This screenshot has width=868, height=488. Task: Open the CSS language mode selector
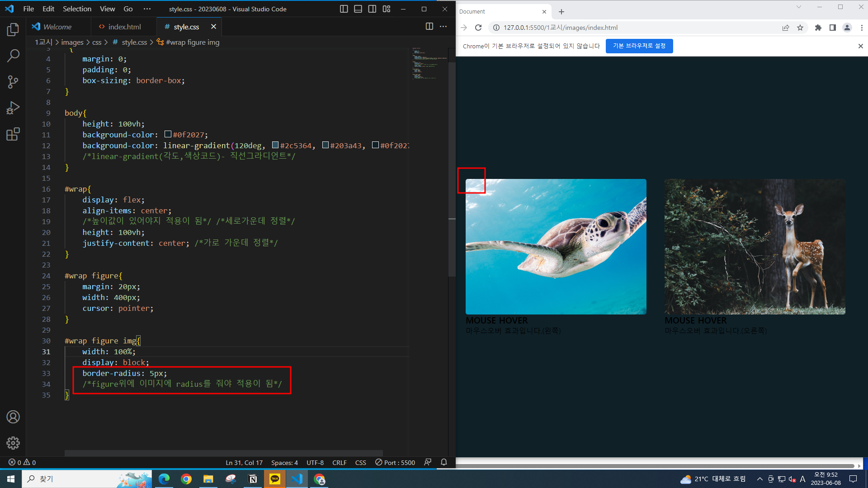360,463
